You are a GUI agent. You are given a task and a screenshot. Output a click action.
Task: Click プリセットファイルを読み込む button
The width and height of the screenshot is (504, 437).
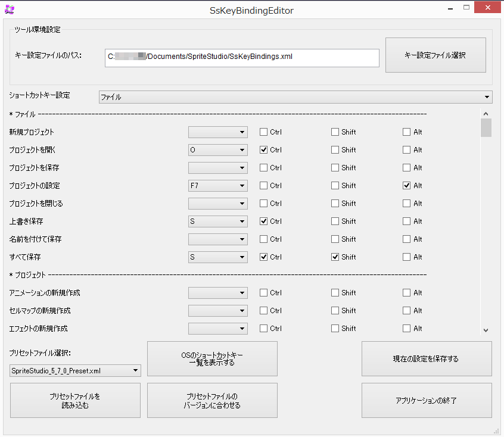[75, 400]
